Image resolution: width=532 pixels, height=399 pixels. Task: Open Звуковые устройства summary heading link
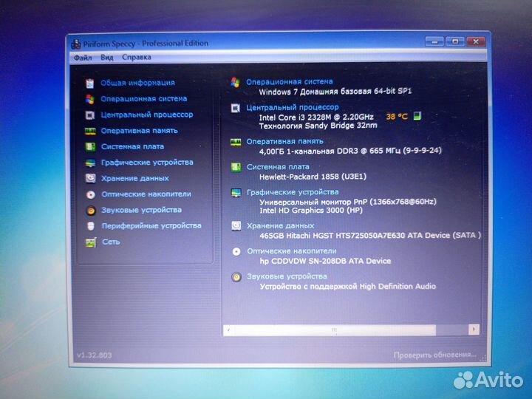287,277
